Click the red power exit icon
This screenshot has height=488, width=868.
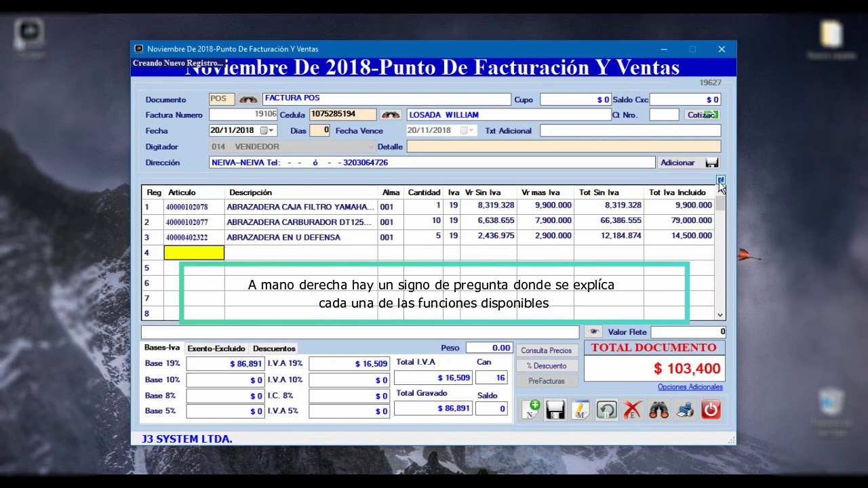tap(711, 409)
